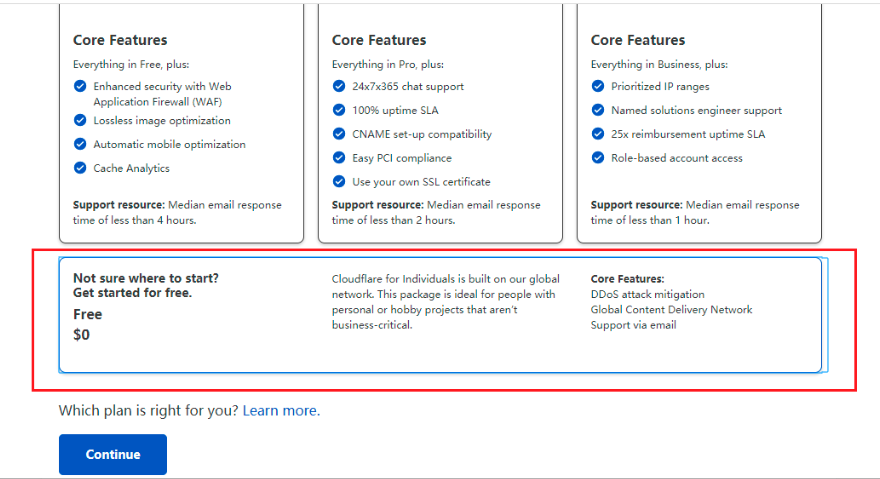Open the Learn more link
The image size is (880, 479).
(281, 411)
